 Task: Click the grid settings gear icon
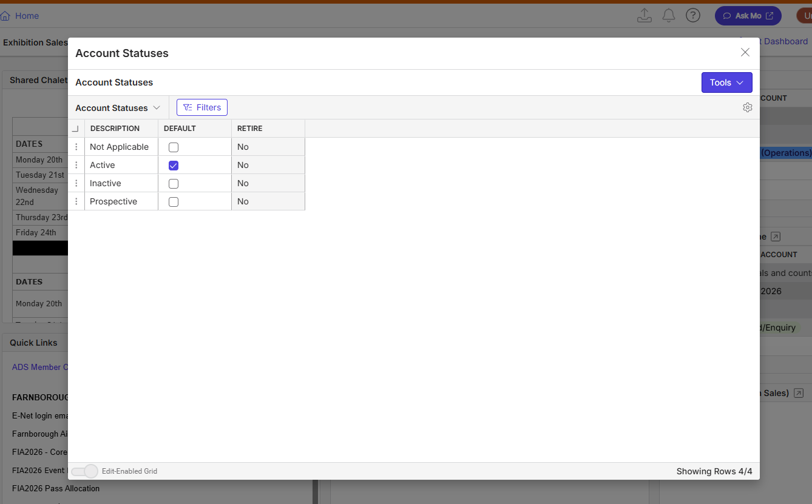point(748,107)
